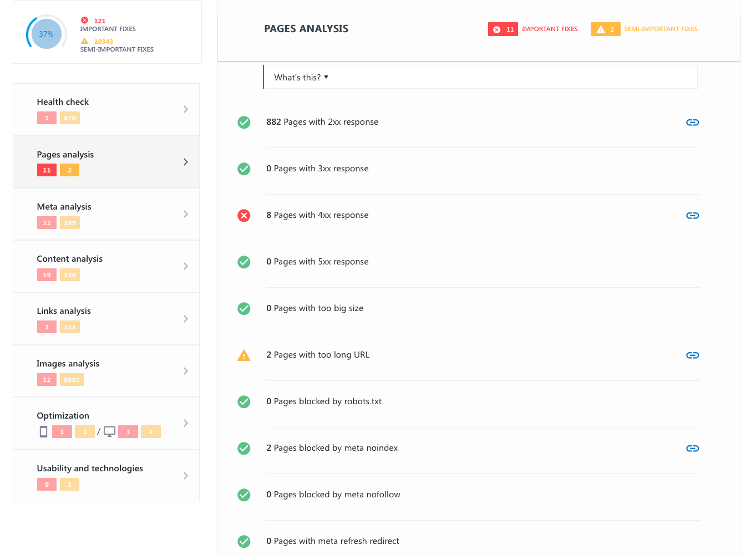
Task: Click red error icon beside 4xx response
Action: 244,216
